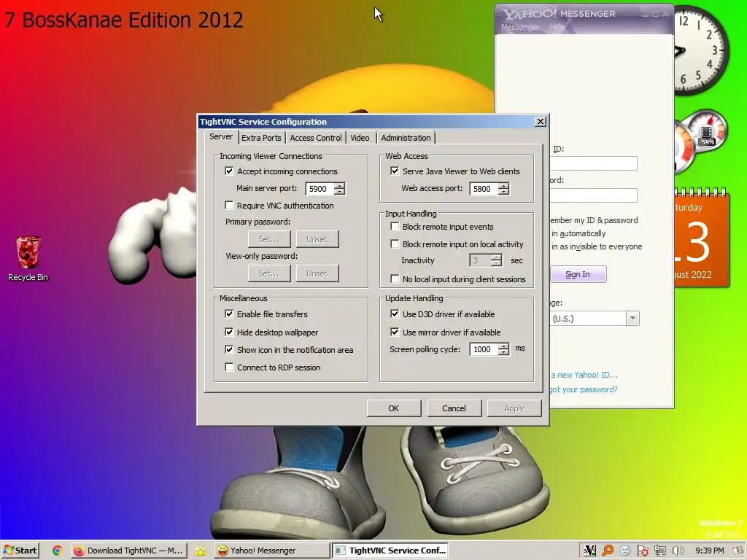747x560 pixels.
Task: Increase Screen polling cycle with up arrow
Action: coord(503,346)
